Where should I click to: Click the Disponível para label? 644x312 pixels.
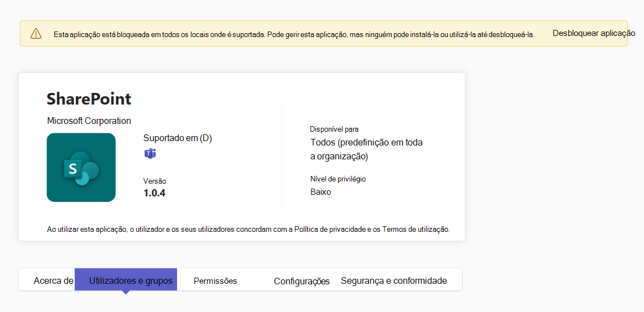[x=334, y=129]
